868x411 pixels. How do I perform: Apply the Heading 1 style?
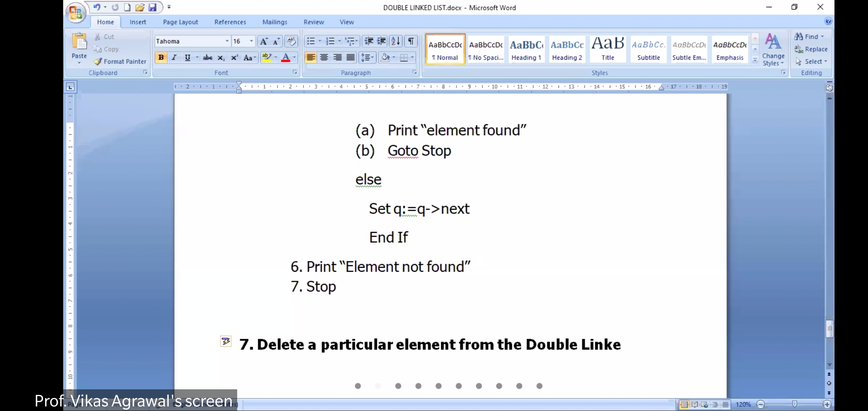click(x=526, y=49)
